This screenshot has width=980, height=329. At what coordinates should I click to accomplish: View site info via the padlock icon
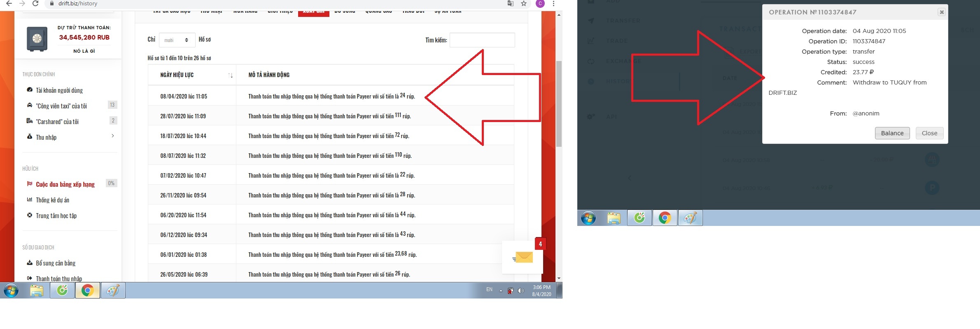coord(51,3)
